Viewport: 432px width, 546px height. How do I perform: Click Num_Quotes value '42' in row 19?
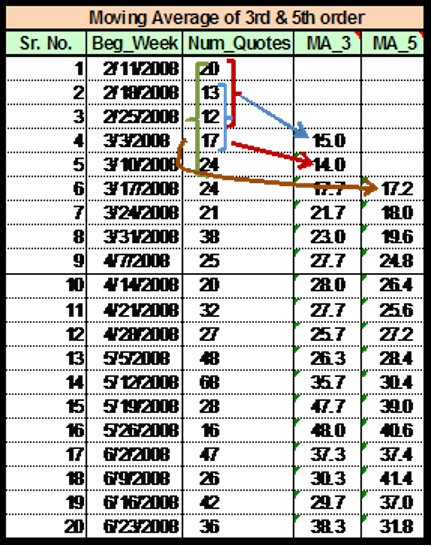(x=238, y=502)
